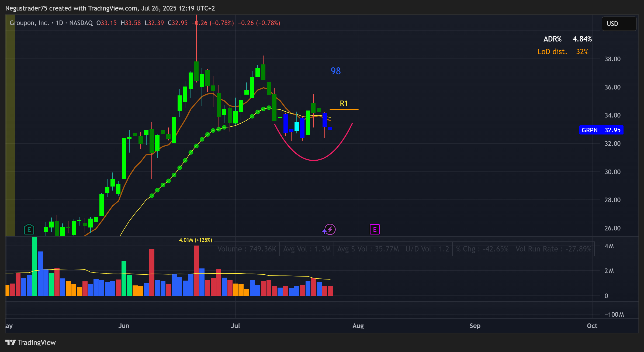644x352 pixels.
Task: Click the L32.39 low value
Action: [x=154, y=23]
